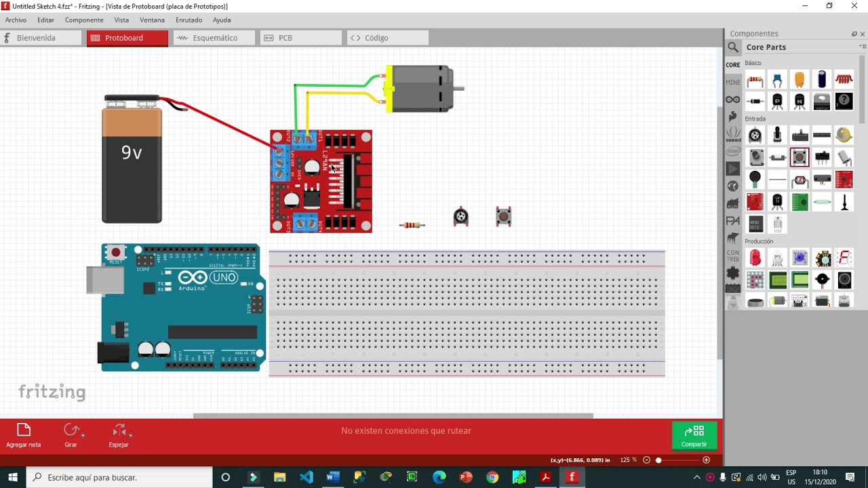Click the zoom in plus button
Viewport: 868px width, 488px height.
coord(707,460)
